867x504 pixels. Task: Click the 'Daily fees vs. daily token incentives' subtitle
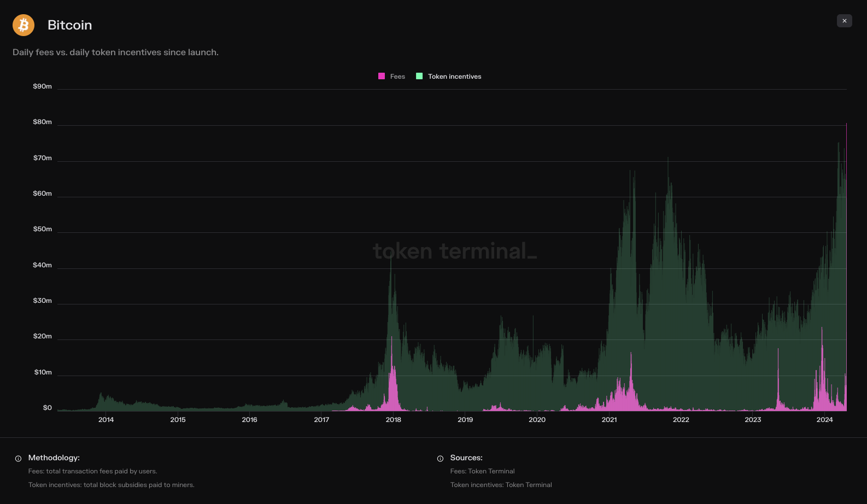click(115, 52)
